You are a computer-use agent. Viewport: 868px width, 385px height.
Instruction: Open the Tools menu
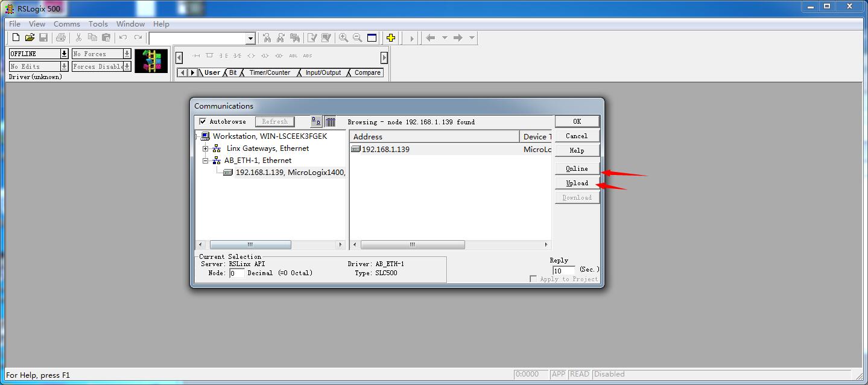coord(98,24)
